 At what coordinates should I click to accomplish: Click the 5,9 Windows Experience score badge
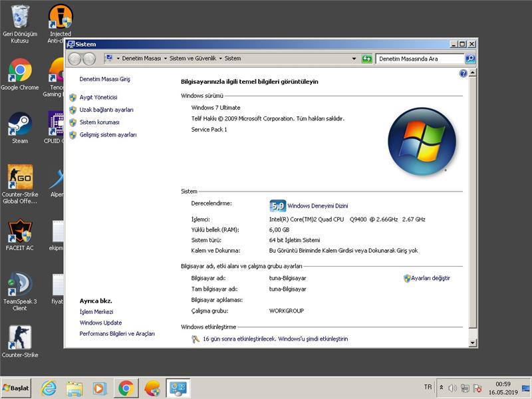tap(277, 205)
